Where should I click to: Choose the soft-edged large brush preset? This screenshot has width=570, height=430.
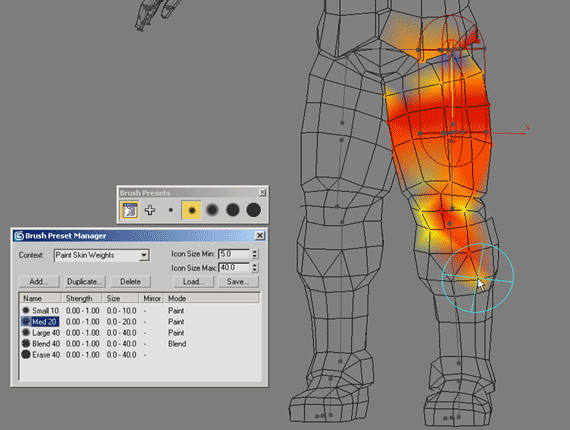(x=212, y=210)
